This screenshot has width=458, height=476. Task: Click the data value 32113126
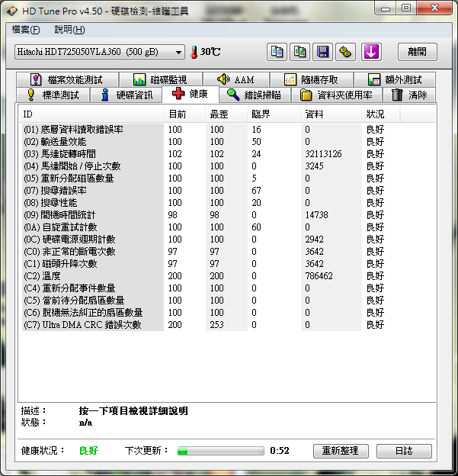pos(323,154)
